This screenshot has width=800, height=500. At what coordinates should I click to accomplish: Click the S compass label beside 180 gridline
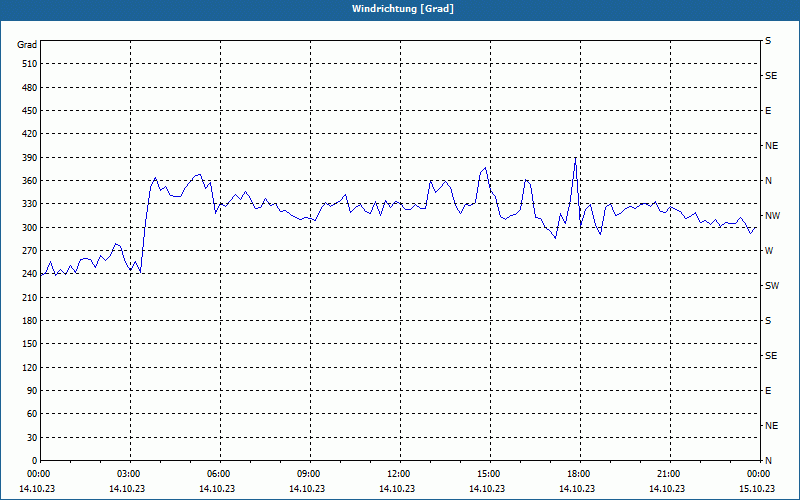coord(768,320)
